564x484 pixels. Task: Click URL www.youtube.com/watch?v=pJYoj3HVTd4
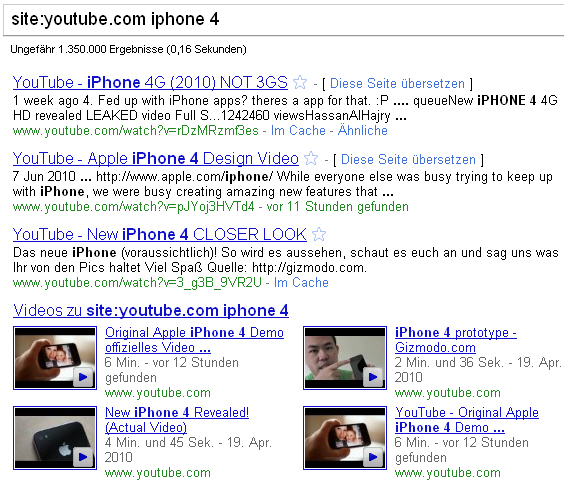click(133, 207)
